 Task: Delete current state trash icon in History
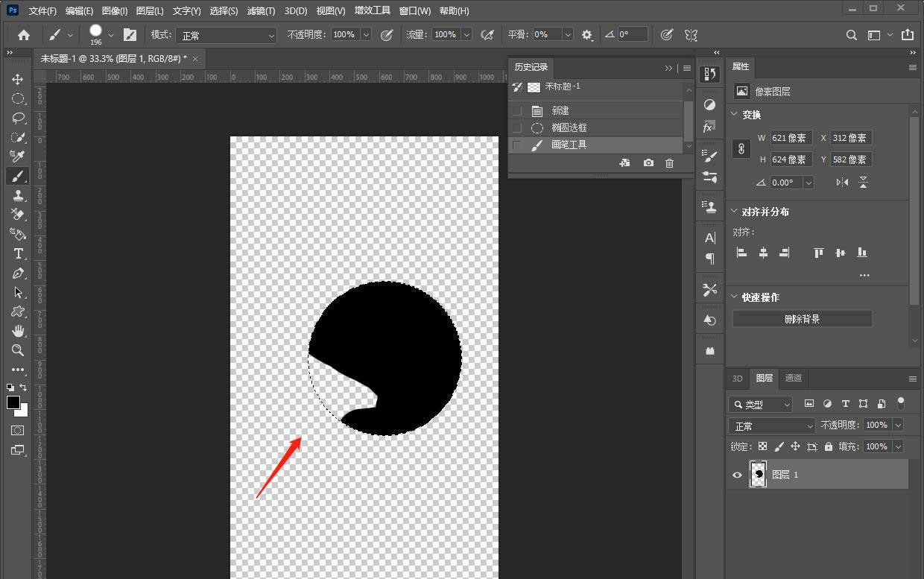pos(669,162)
